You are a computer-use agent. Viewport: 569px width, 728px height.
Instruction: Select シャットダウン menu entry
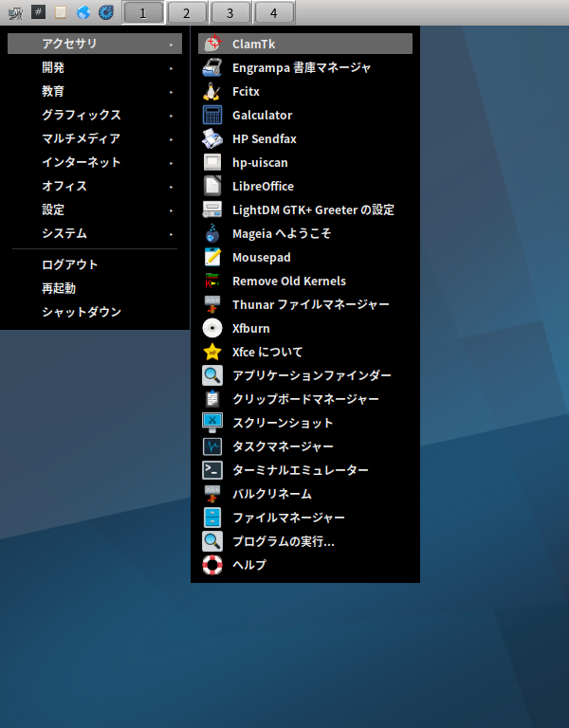[95, 312]
